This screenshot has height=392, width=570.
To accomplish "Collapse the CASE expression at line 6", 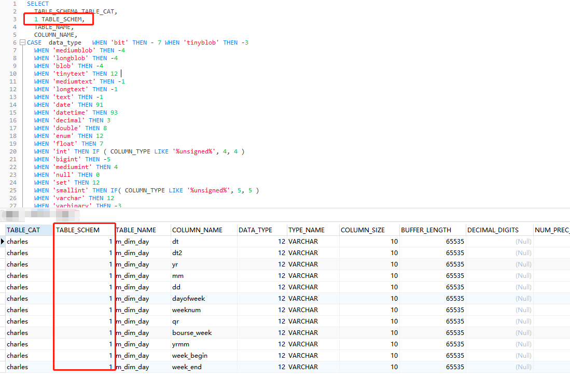I will click(x=22, y=42).
